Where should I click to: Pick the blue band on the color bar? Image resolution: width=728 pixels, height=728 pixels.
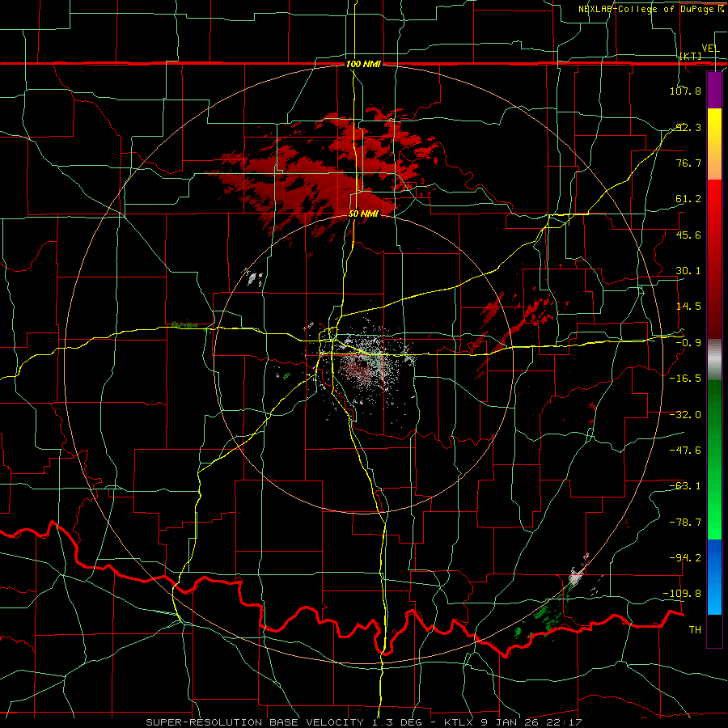[714, 577]
